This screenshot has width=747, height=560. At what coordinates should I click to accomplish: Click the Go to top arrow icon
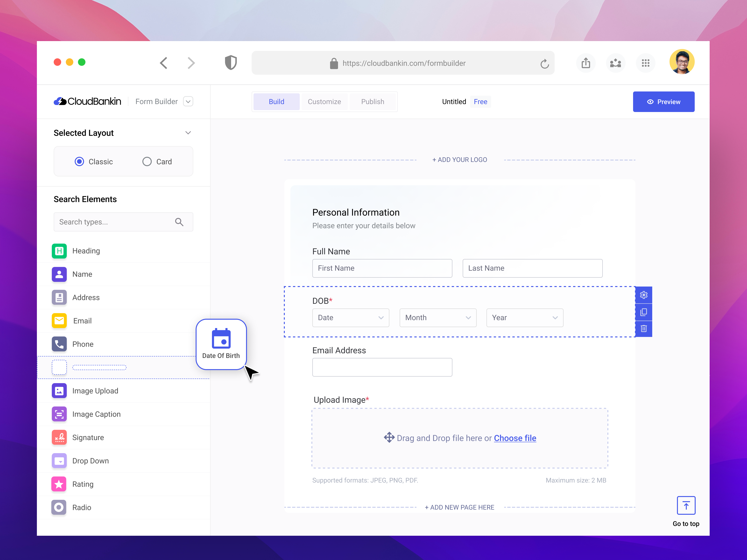pyautogui.click(x=686, y=505)
